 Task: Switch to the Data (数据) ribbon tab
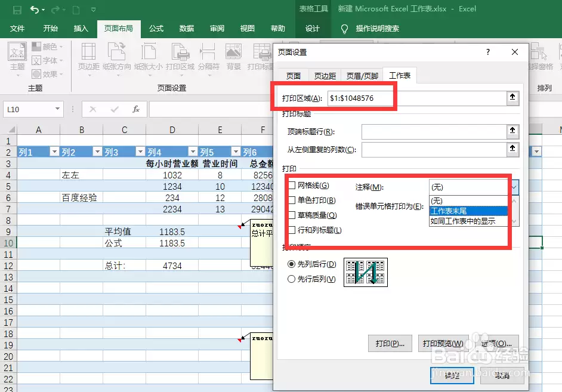point(187,29)
